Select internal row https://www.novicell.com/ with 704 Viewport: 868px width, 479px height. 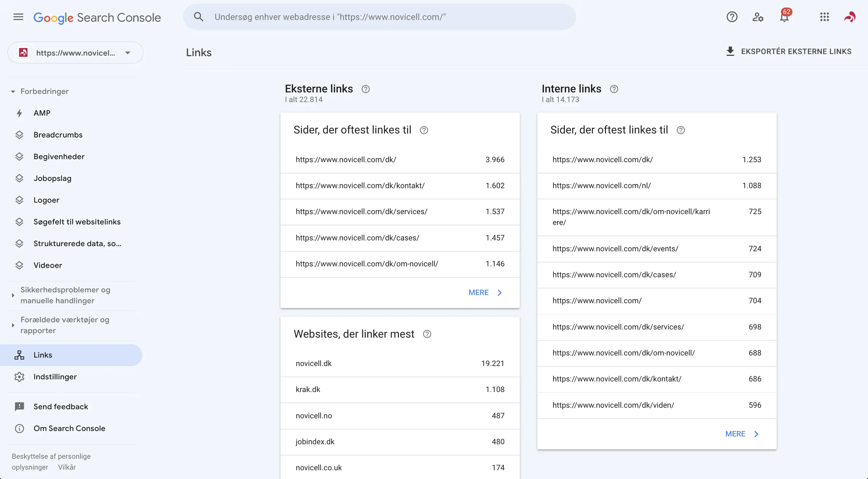click(x=657, y=301)
